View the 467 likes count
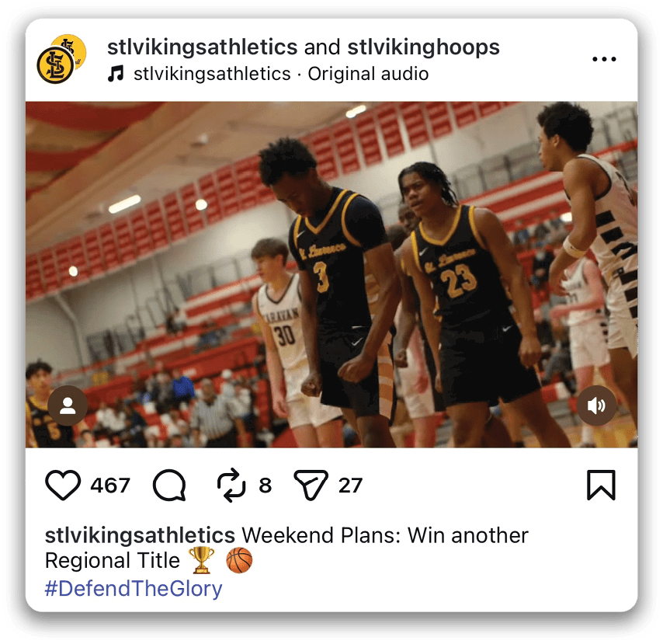Viewport: 663px width, 644px height. click(110, 486)
